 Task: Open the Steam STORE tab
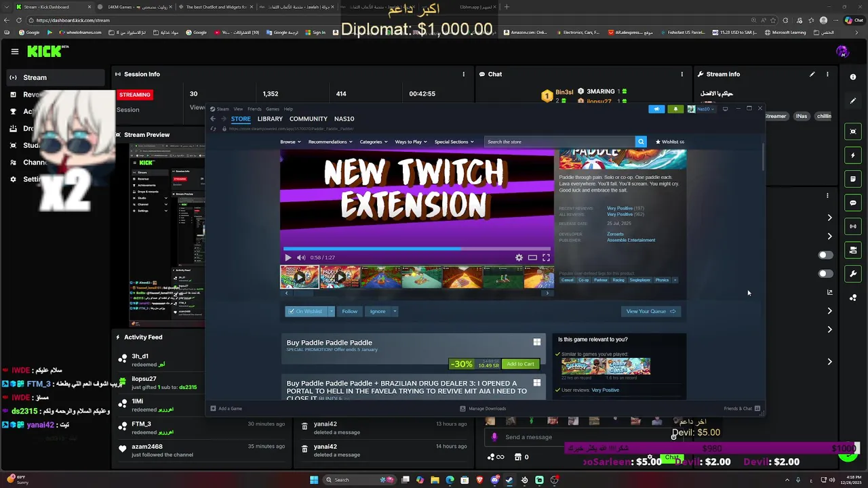click(241, 119)
